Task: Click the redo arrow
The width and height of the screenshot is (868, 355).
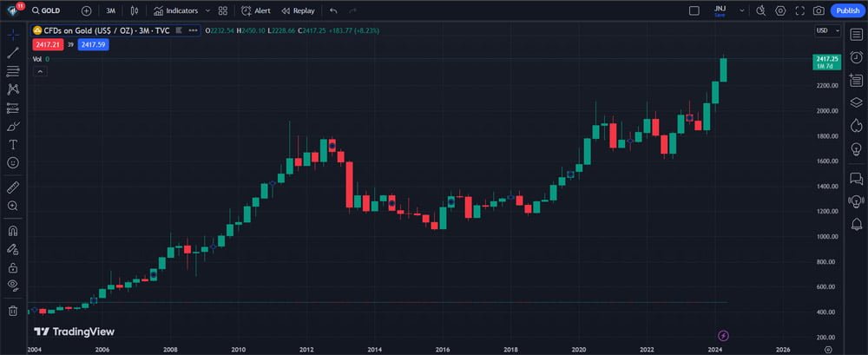Action: 352,10
